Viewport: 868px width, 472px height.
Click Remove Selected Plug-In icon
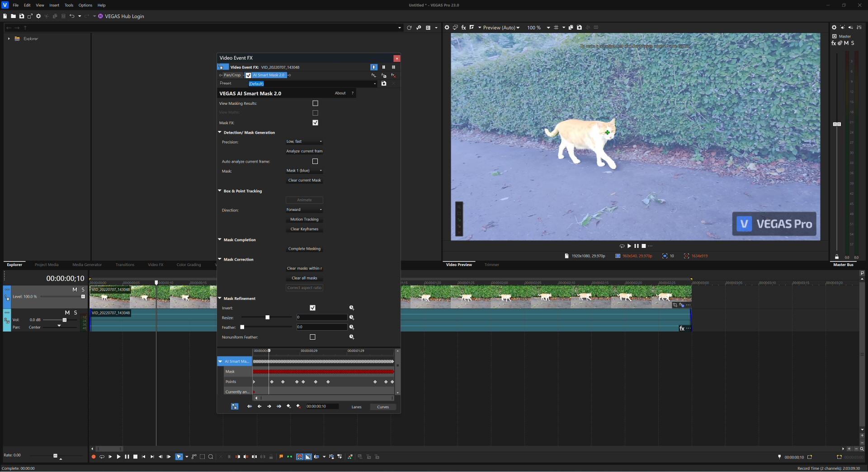[x=393, y=75]
